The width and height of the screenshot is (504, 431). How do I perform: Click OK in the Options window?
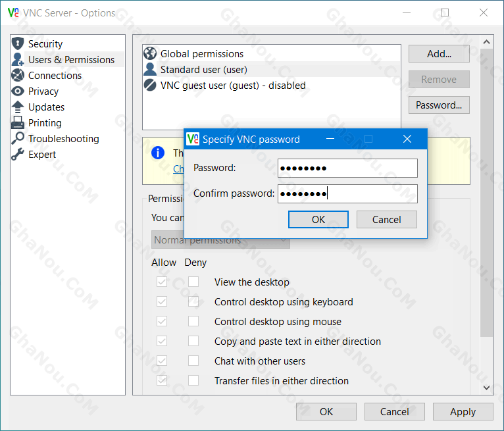(x=326, y=412)
